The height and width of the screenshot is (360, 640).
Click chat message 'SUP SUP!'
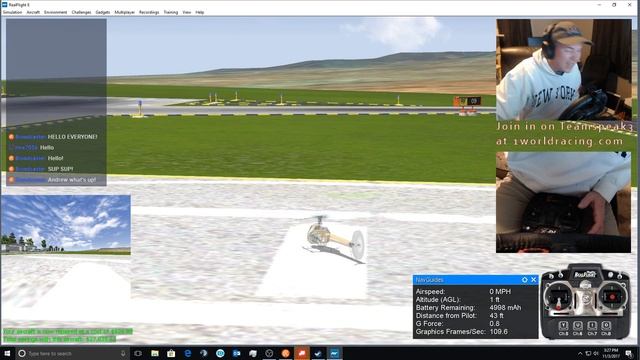click(x=60, y=169)
